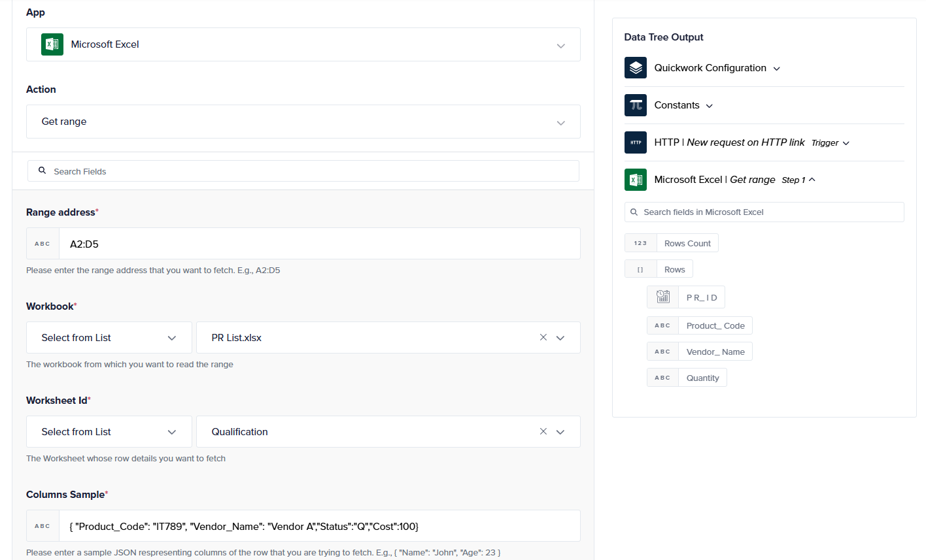Viewport: 926px width, 560px height.
Task: Click Search fields in Microsoft Excel input
Action: (764, 212)
